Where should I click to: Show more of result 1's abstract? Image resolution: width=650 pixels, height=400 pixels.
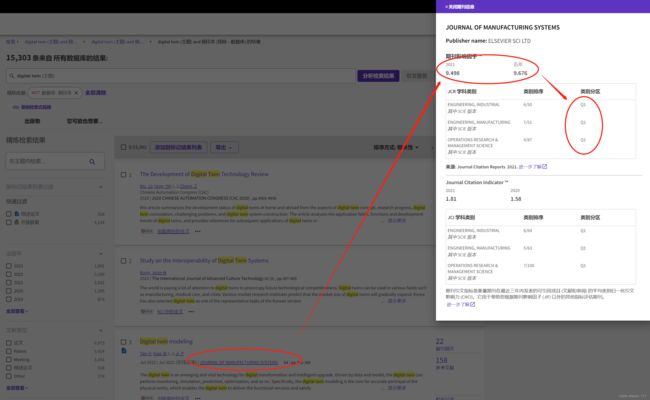click(396, 221)
